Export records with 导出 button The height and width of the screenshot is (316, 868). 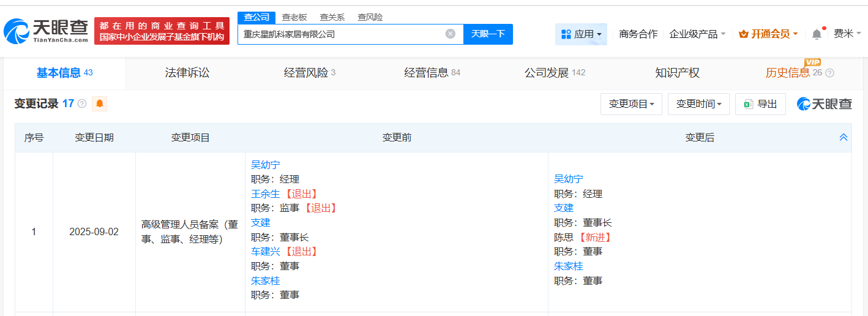760,104
